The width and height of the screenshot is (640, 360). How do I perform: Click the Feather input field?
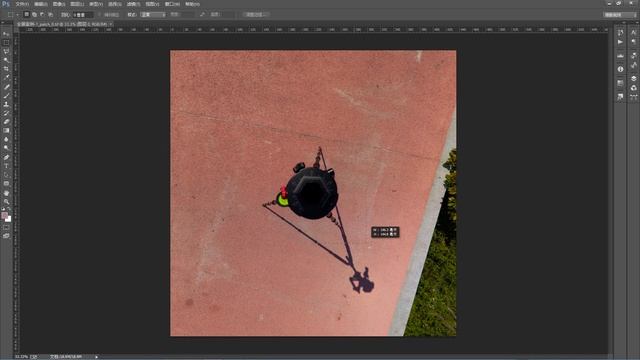pos(83,15)
